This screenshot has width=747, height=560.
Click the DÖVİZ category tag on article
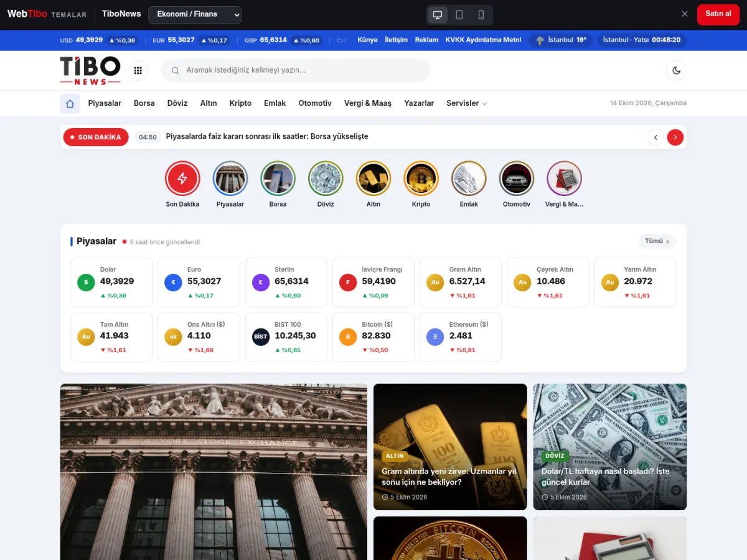pos(555,456)
